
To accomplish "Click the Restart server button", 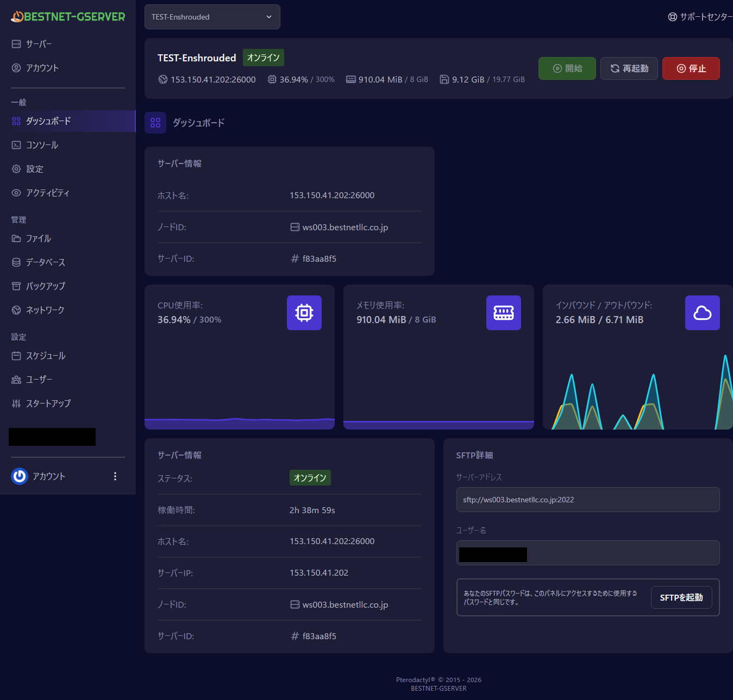I will [629, 68].
